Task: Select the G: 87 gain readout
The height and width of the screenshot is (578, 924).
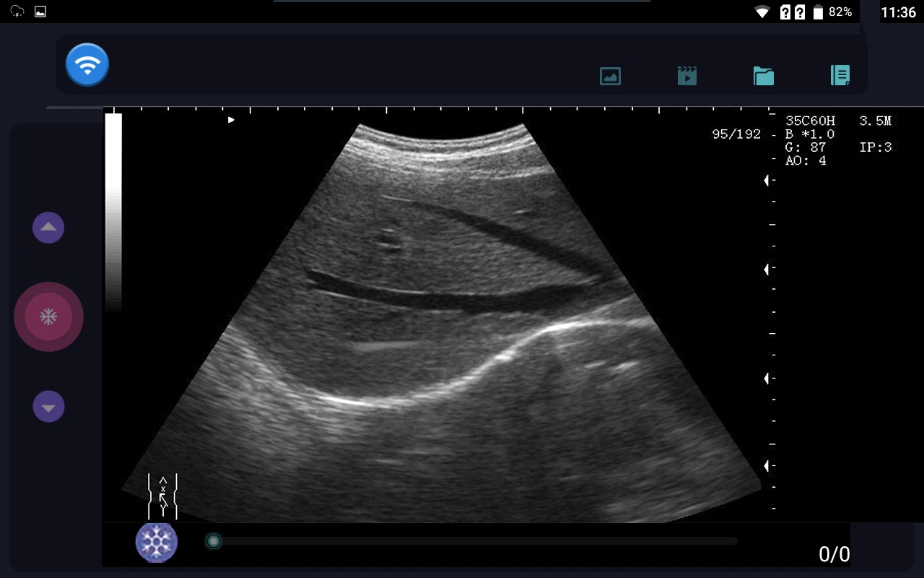Action: tap(806, 147)
